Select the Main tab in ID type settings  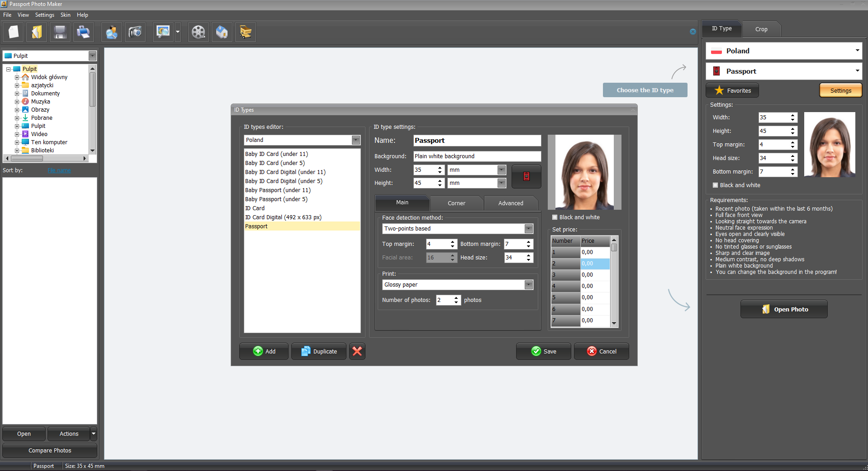[402, 203]
